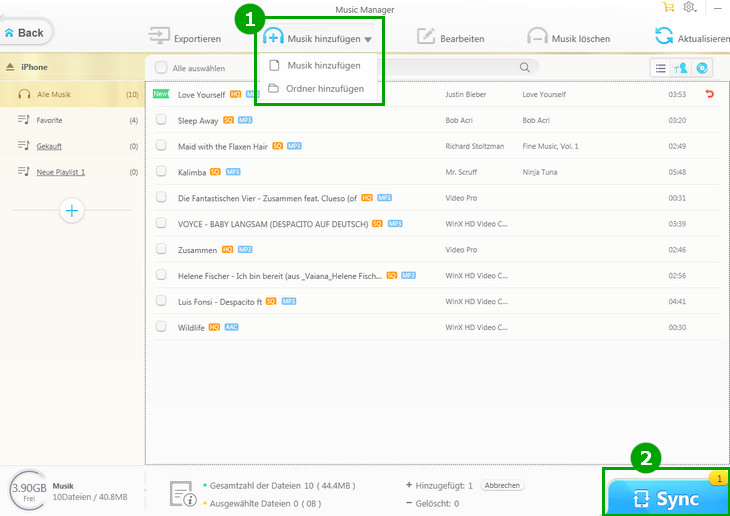Click the Bearbeiten edit icon
This screenshot has width=730, height=516.
tap(424, 37)
